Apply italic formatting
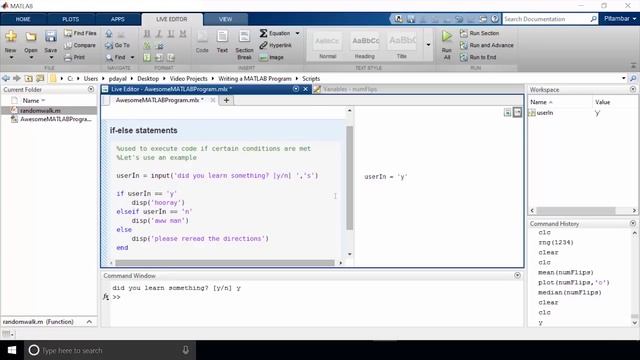The image size is (640, 360). pos(159,34)
